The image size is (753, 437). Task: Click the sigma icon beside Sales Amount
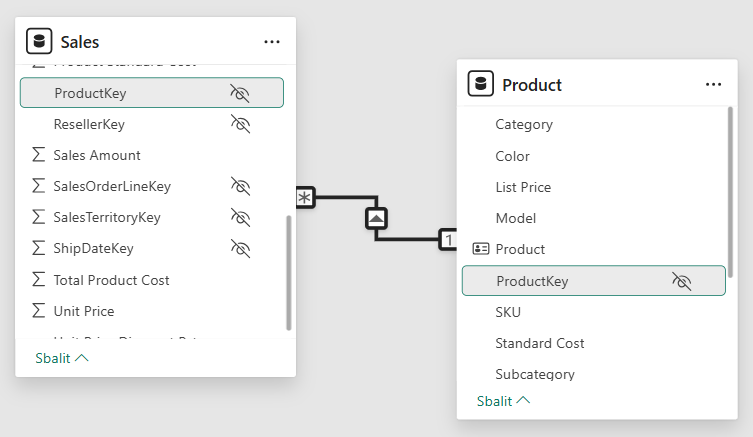[x=39, y=155]
